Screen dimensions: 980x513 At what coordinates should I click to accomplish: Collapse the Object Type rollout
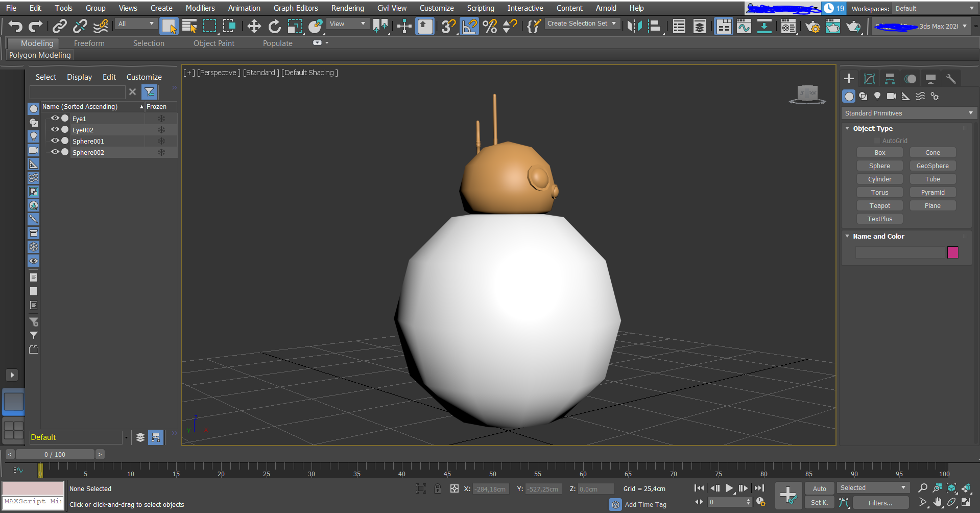pyautogui.click(x=847, y=128)
